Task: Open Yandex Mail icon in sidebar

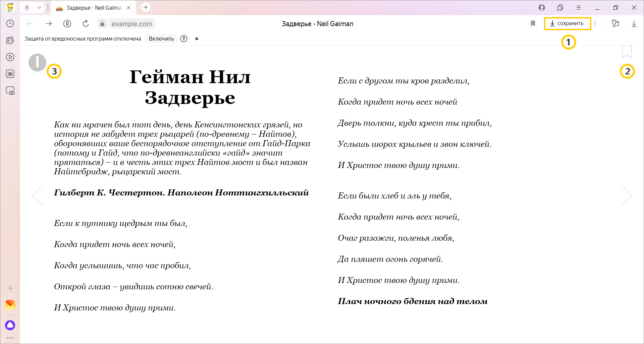Action: (x=10, y=304)
